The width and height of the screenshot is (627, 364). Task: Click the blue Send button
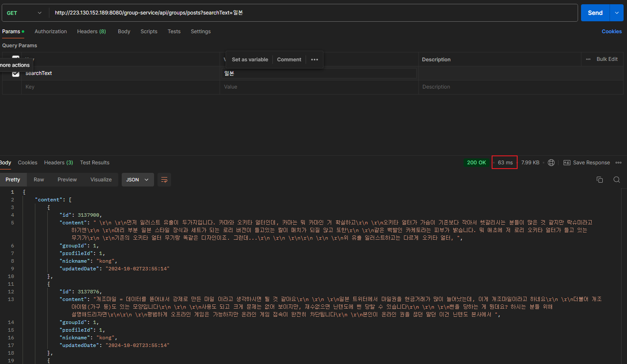pyautogui.click(x=595, y=13)
